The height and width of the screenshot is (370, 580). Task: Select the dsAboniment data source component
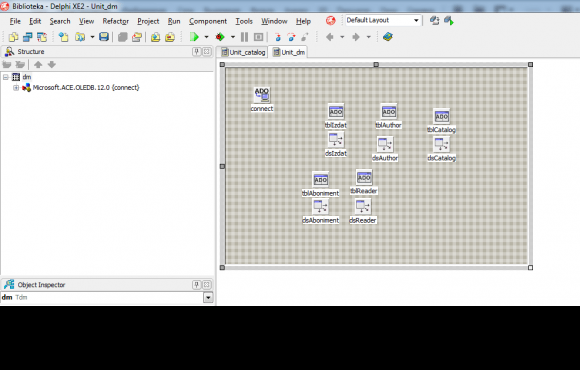click(x=320, y=207)
